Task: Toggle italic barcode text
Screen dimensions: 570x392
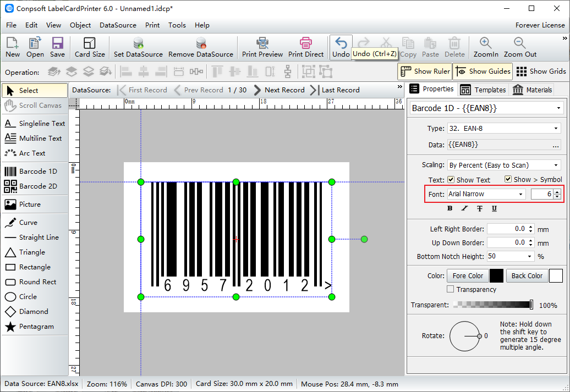Action: [464, 208]
